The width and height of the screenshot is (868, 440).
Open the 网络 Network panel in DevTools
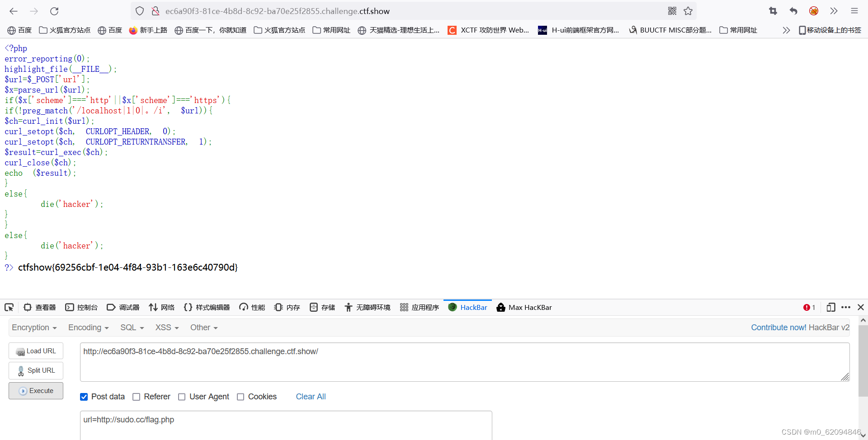161,307
